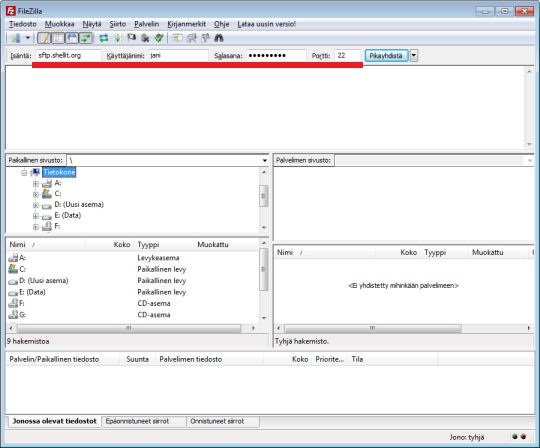
Task: Open the Site Manager dropdown arrow
Action: coord(28,38)
